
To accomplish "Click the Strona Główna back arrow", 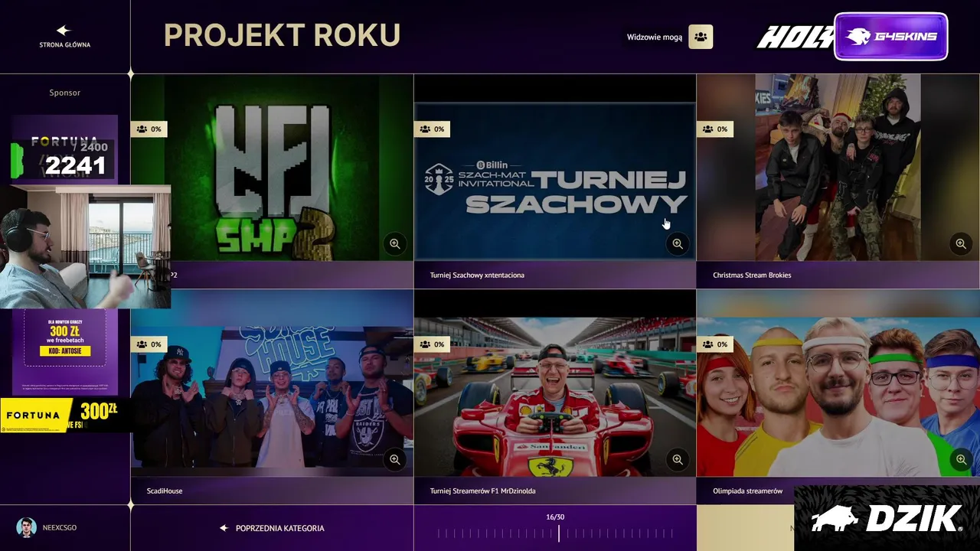I will [64, 31].
